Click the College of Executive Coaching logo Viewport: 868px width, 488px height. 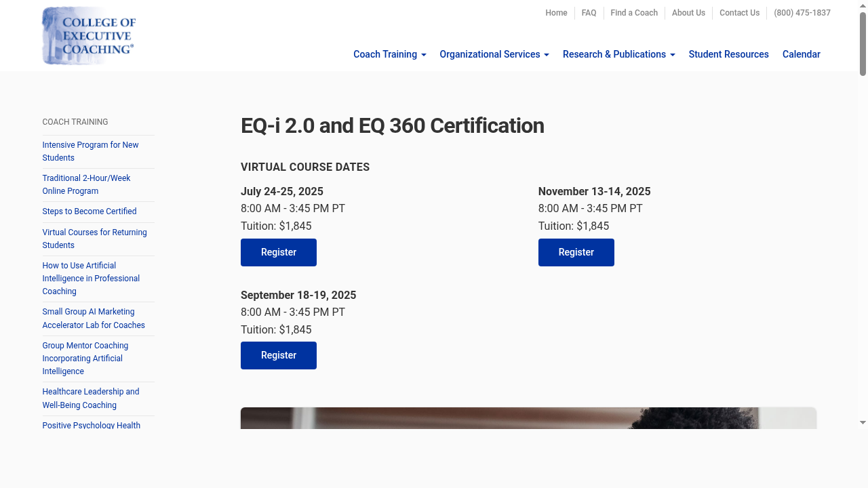(x=89, y=36)
